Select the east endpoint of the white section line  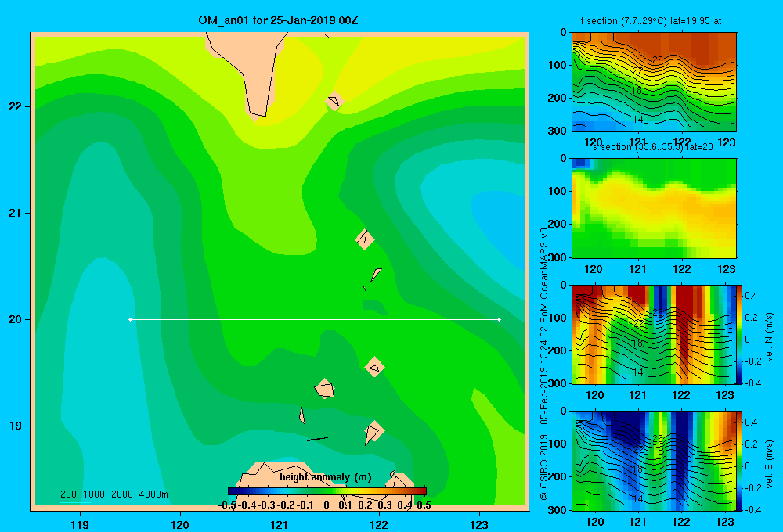click(x=500, y=319)
